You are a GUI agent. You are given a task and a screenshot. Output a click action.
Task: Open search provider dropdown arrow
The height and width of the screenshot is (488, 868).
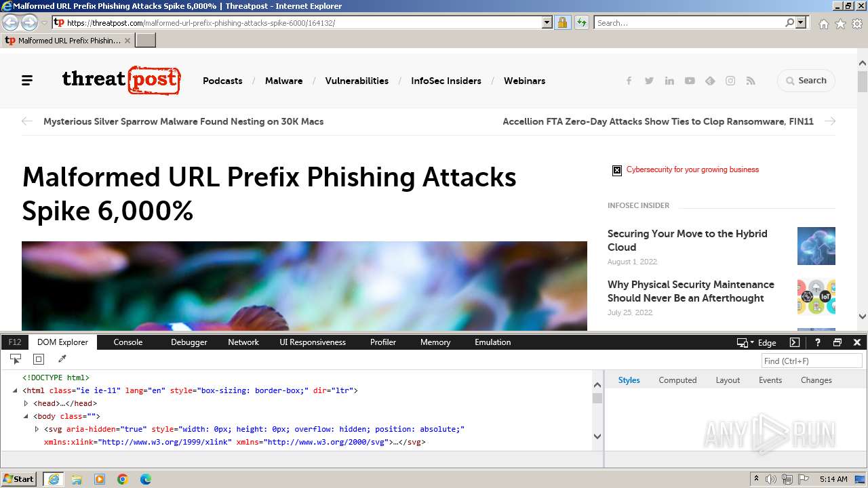coord(801,22)
